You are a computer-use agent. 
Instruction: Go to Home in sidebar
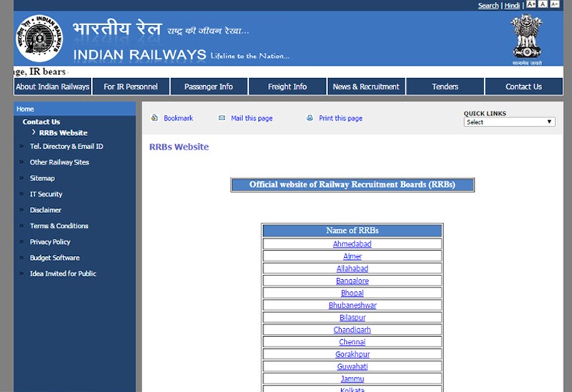tap(25, 109)
